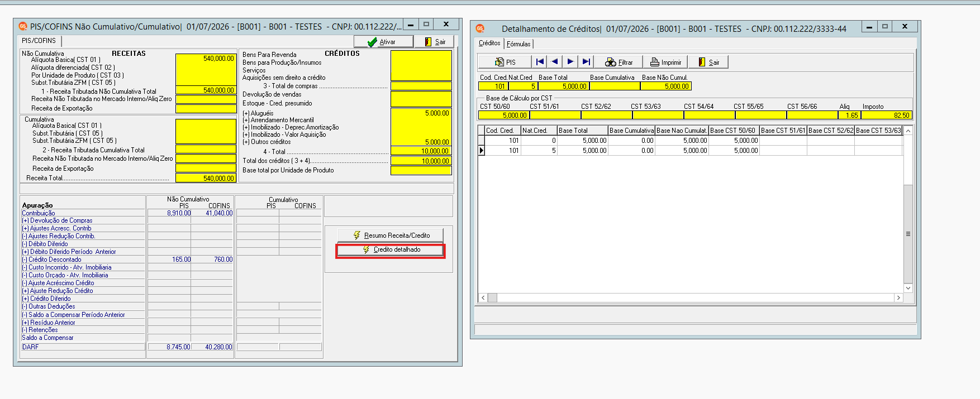Screen dimensions: 980x399
Task: Click the grid's vertical scrollbar up arrow
Action: click(908, 131)
